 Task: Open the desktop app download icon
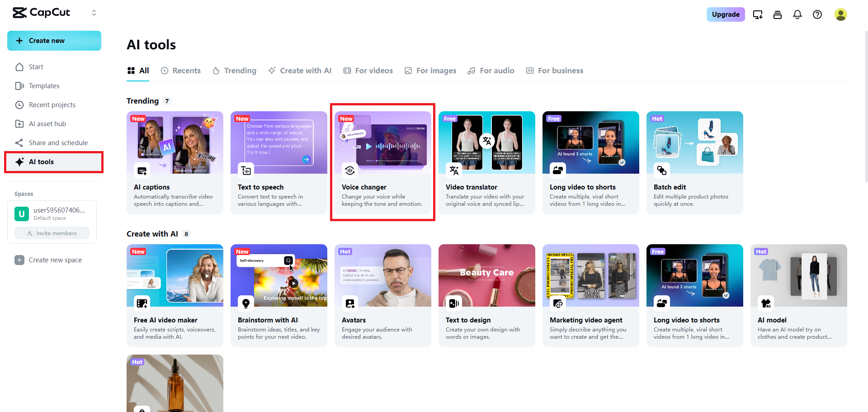758,14
